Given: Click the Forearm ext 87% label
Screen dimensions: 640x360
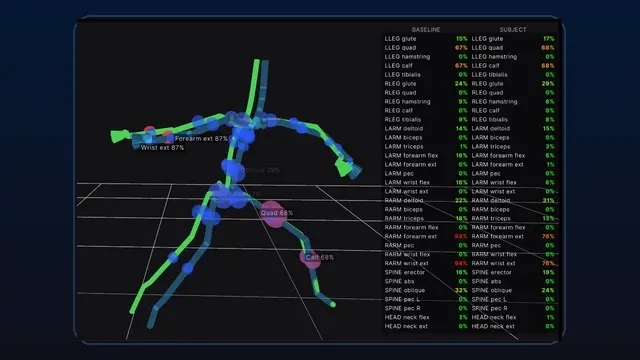Looking at the screenshot, I should [201, 139].
